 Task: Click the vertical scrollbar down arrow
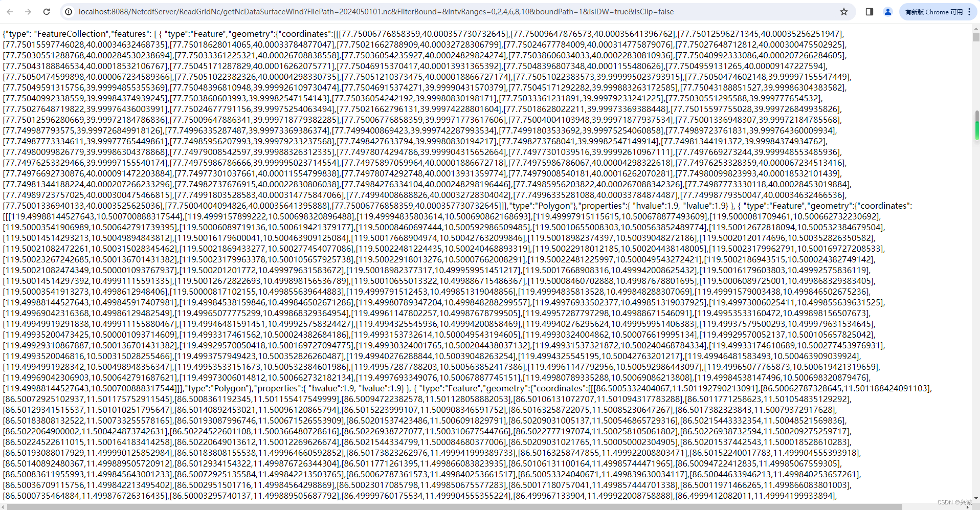click(x=976, y=498)
